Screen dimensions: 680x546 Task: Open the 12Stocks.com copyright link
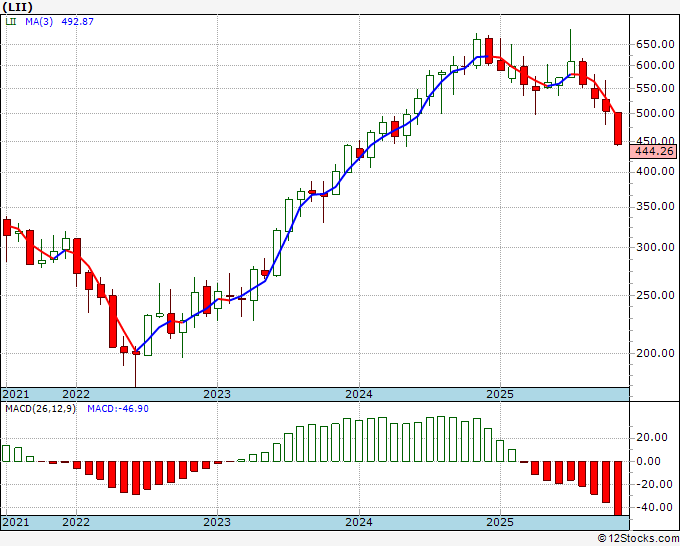[638, 539]
